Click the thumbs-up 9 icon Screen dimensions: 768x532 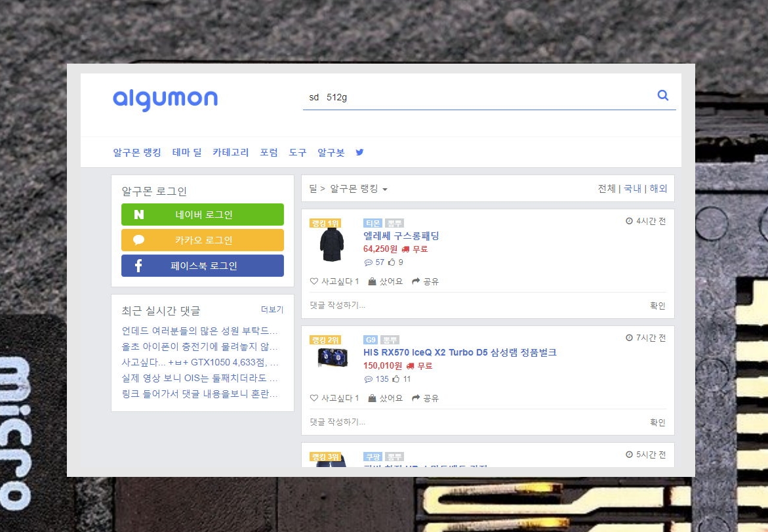point(392,262)
